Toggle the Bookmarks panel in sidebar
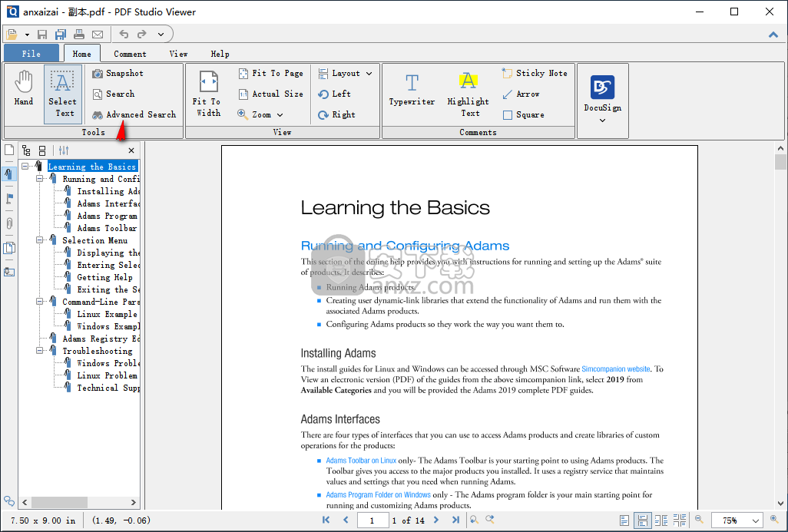 [9, 174]
